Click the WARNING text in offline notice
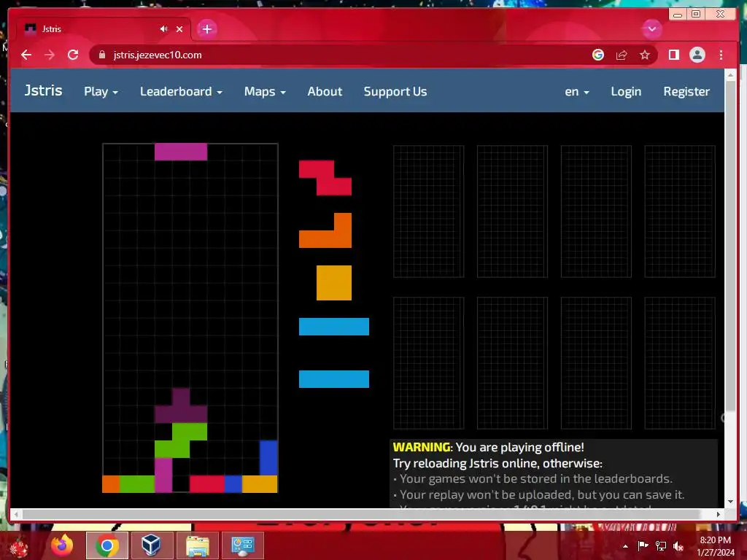Screen dimensions: 747x560 pyautogui.click(x=422, y=447)
